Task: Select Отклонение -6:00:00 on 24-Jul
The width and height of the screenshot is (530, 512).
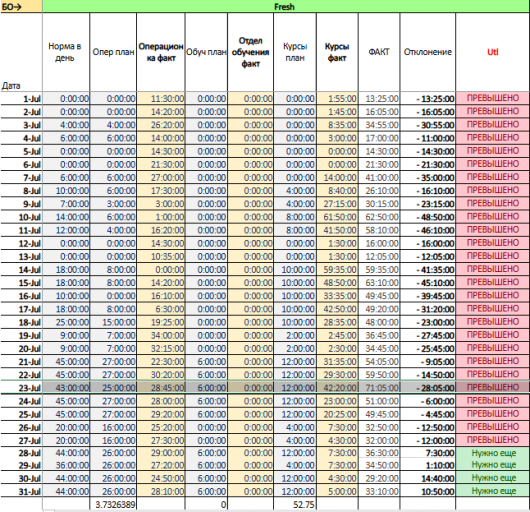Action: click(x=428, y=401)
